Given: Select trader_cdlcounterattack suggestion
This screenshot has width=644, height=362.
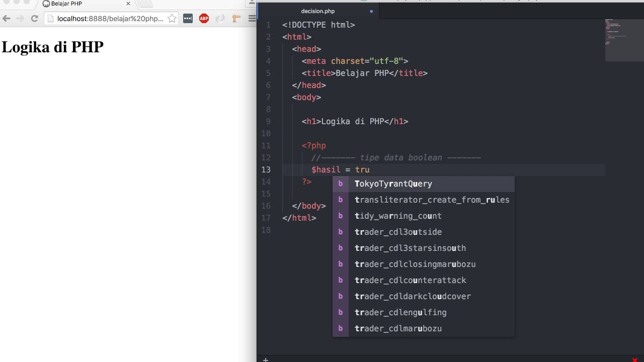Looking at the screenshot, I should (424, 280).
